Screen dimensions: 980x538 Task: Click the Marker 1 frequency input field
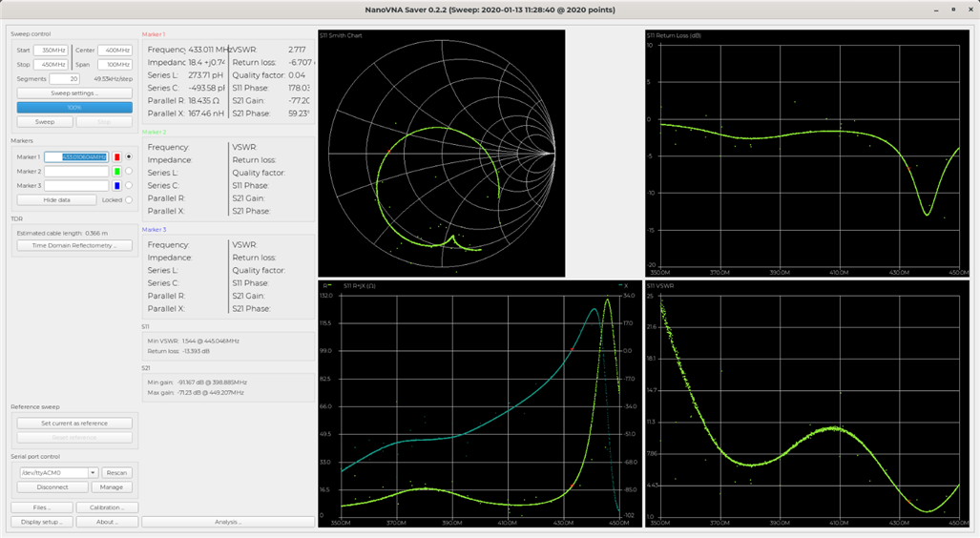[76, 156]
